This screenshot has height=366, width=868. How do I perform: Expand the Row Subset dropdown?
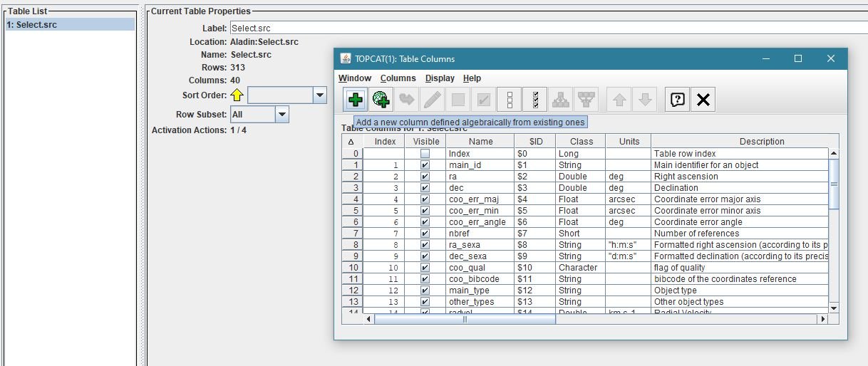coord(281,115)
